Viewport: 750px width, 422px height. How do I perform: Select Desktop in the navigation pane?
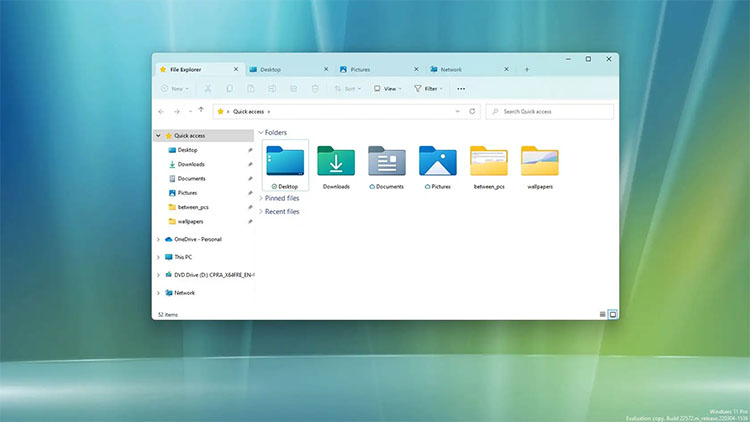click(x=188, y=150)
